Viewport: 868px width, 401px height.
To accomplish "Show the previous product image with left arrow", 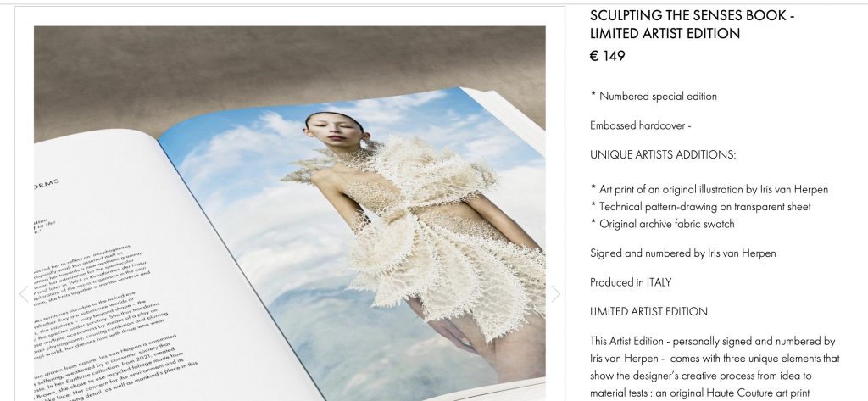I will 24,294.
